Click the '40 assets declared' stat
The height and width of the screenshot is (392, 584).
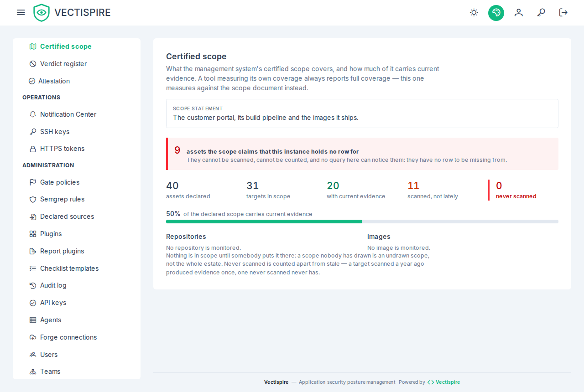tap(188, 190)
